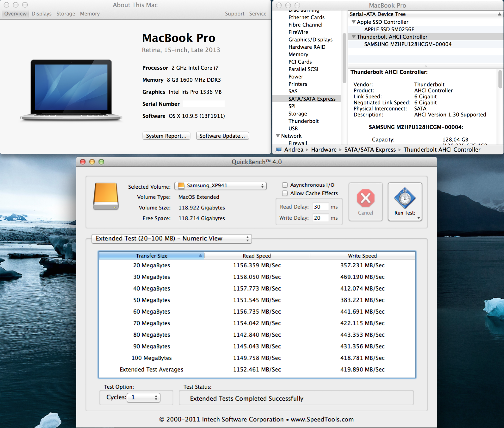
Task: Open the Cycles dropdown
Action: coord(143,397)
